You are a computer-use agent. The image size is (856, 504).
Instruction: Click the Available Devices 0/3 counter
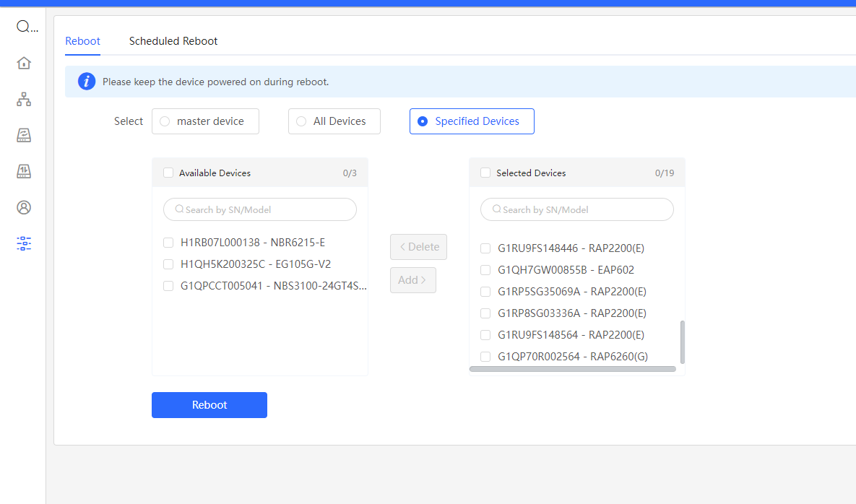point(350,173)
